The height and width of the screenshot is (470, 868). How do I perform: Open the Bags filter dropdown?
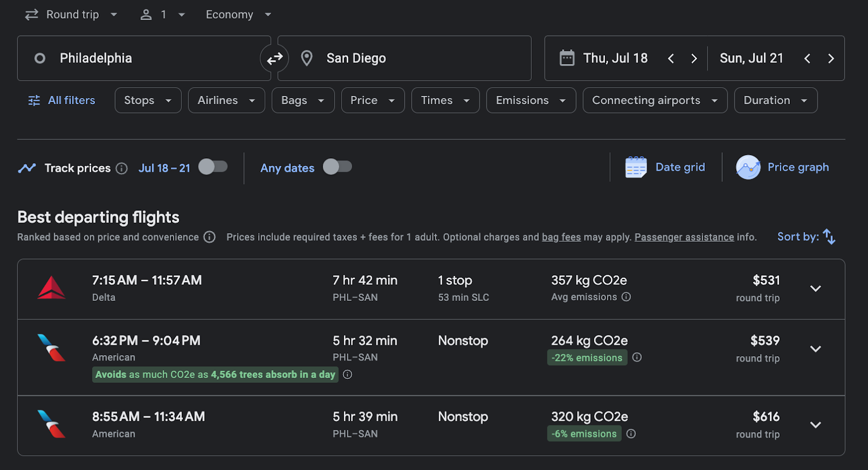pos(303,100)
